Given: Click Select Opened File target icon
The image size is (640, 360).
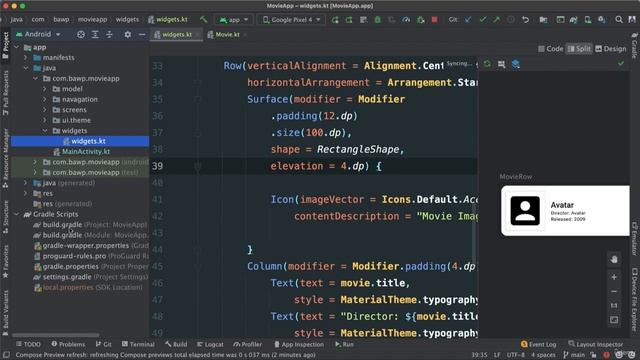Looking at the screenshot, I should coord(81,35).
